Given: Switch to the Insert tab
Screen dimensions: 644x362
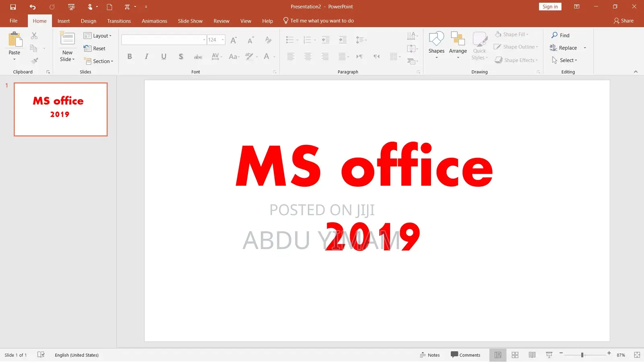Looking at the screenshot, I should click(x=64, y=21).
